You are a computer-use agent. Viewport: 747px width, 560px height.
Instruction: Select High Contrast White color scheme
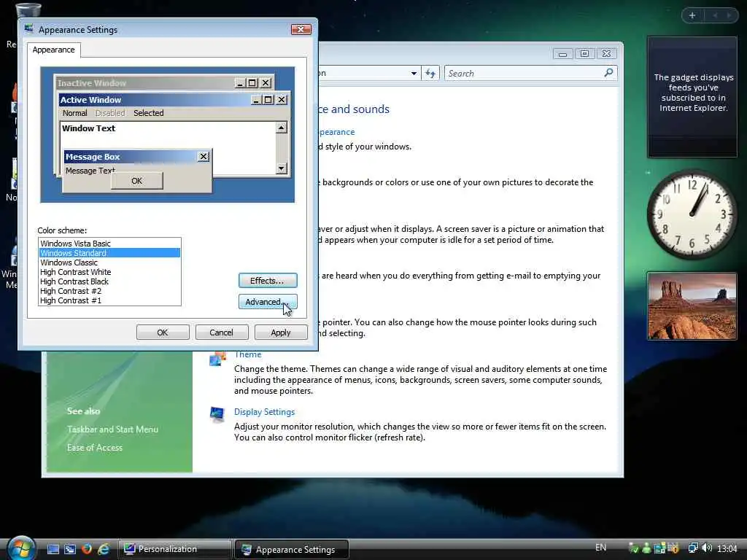109,272
